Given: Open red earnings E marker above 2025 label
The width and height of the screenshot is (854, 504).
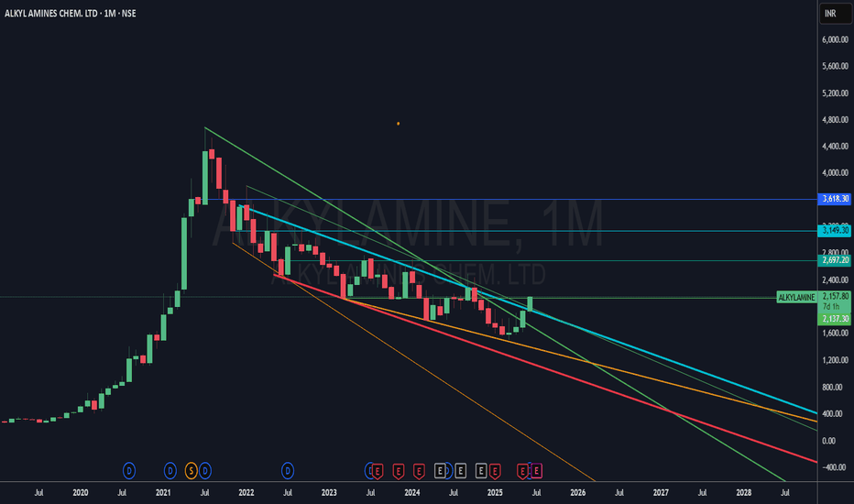Looking at the screenshot, I should tap(495, 471).
